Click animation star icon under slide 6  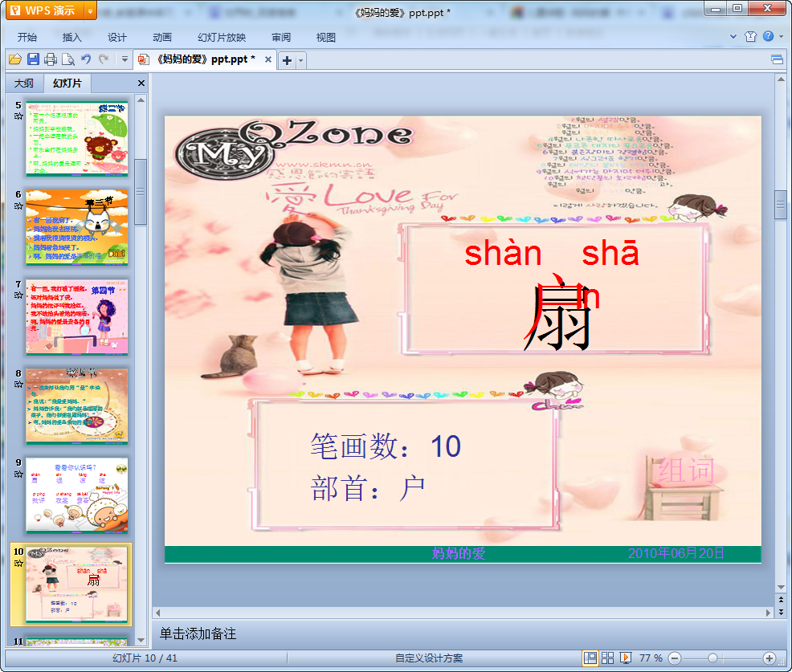coord(18,206)
